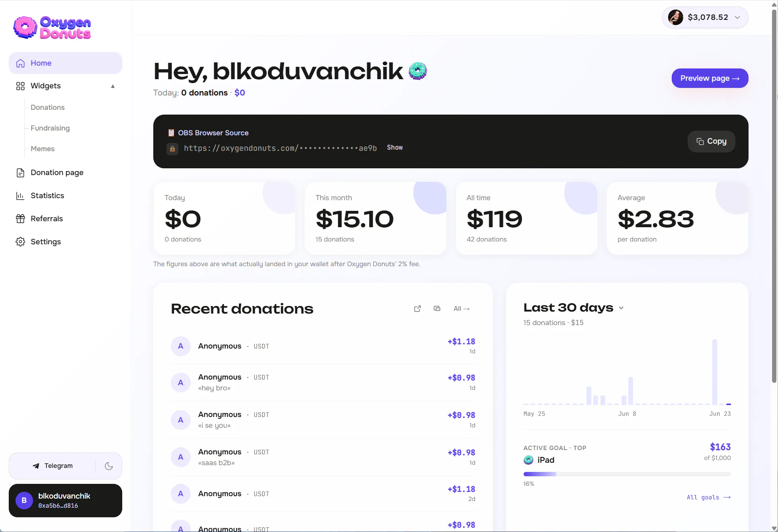Image resolution: width=778 pixels, height=532 pixels.
Task: Click the OBS Browser Source clipboard icon
Action: (x=171, y=133)
